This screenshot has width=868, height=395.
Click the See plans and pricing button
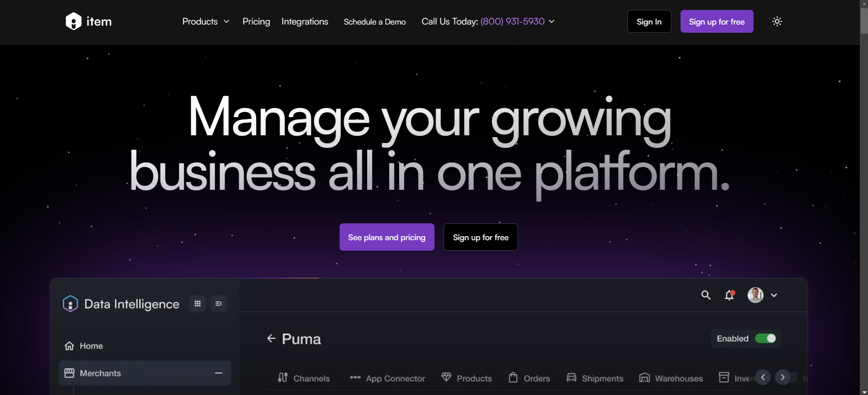[x=387, y=237]
